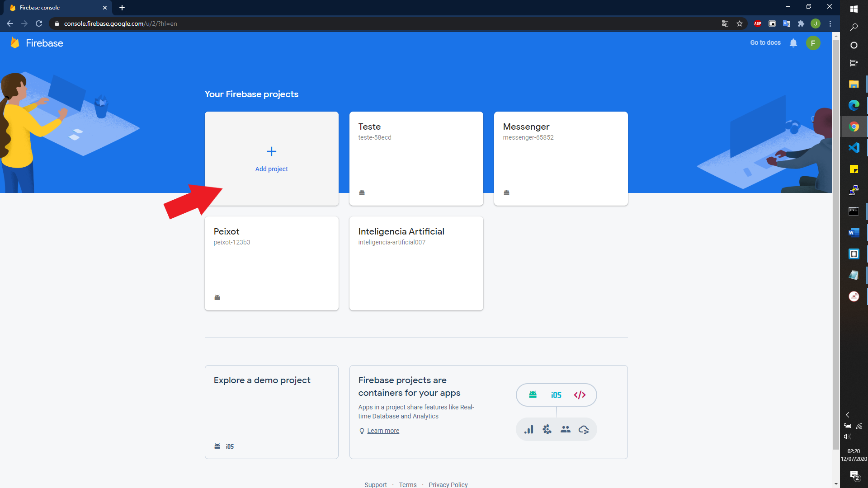Screen dimensions: 868x488
Task: Bookmark page with star icon
Action: 740,23
